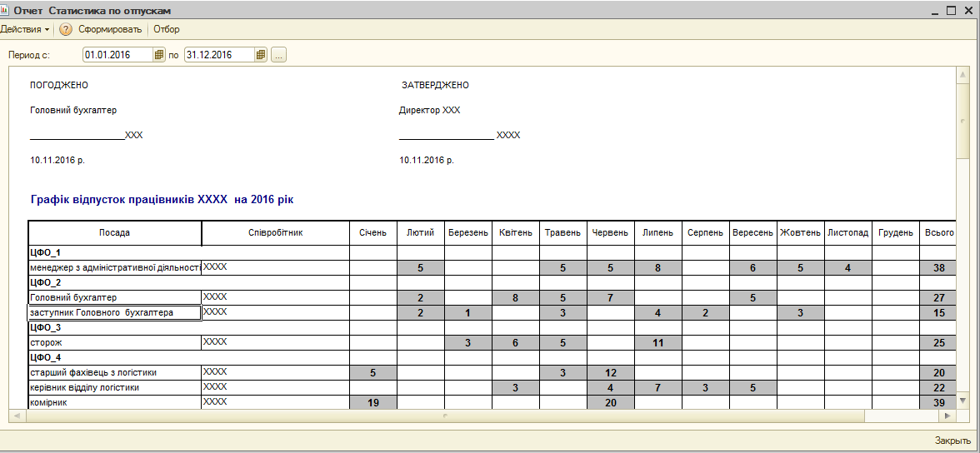Maximize the report window
Screen dimensions: 980x453
tap(951, 10)
